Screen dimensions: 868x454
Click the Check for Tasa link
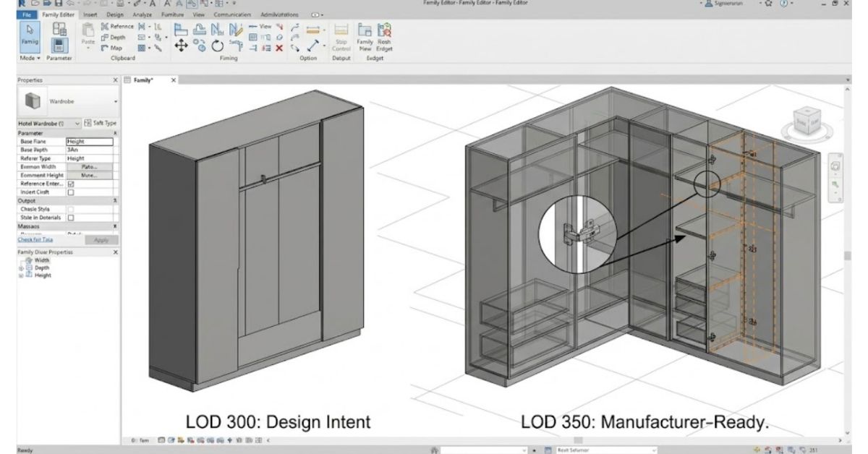35,240
